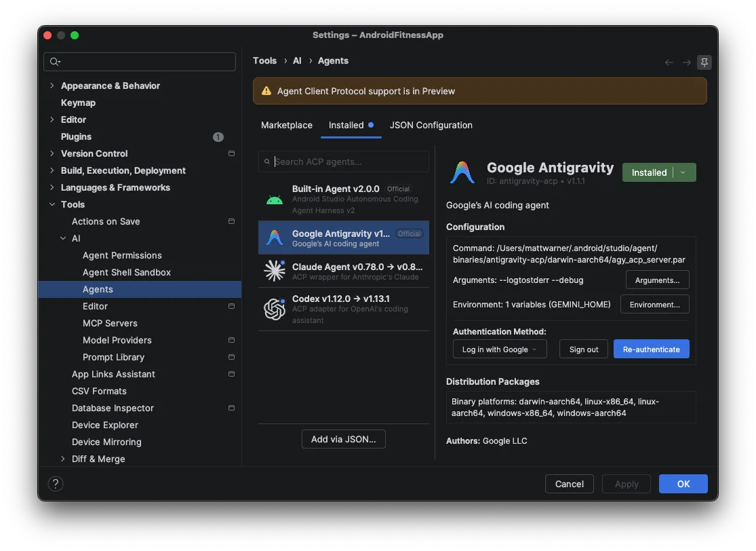756x551 pixels.
Task: Click project-level icon beside App Links Assistant
Action: click(x=231, y=374)
